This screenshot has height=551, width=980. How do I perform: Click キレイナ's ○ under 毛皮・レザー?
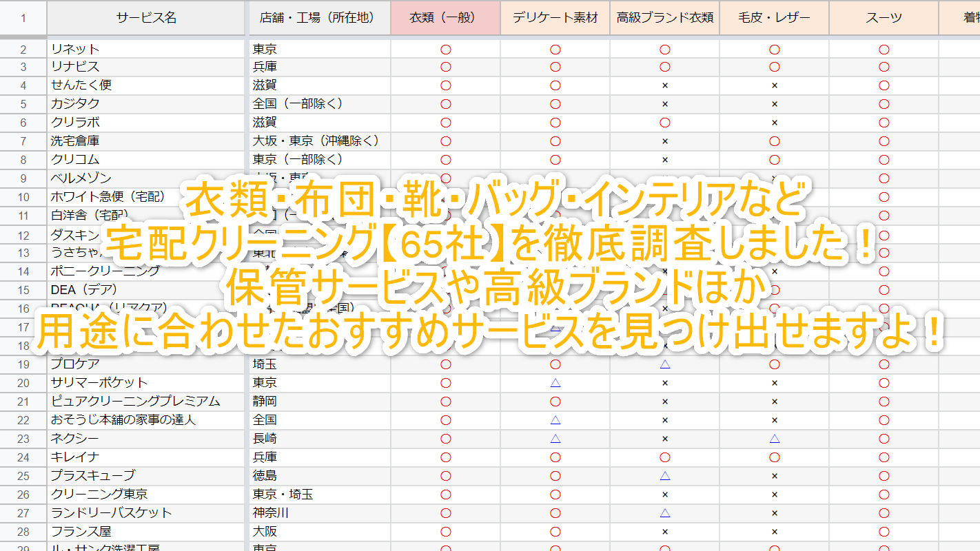(x=775, y=457)
